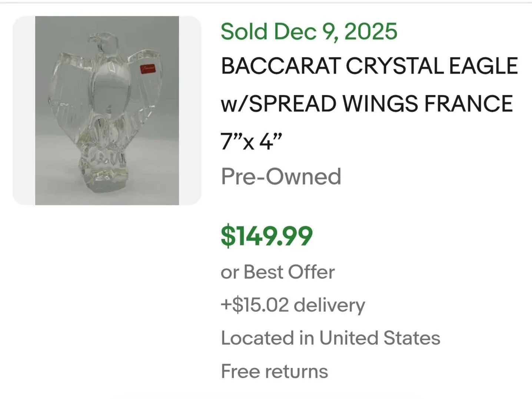
Task: Click the 'w/SPREAD WINGS FRANCE' title line
Action: tap(366, 103)
